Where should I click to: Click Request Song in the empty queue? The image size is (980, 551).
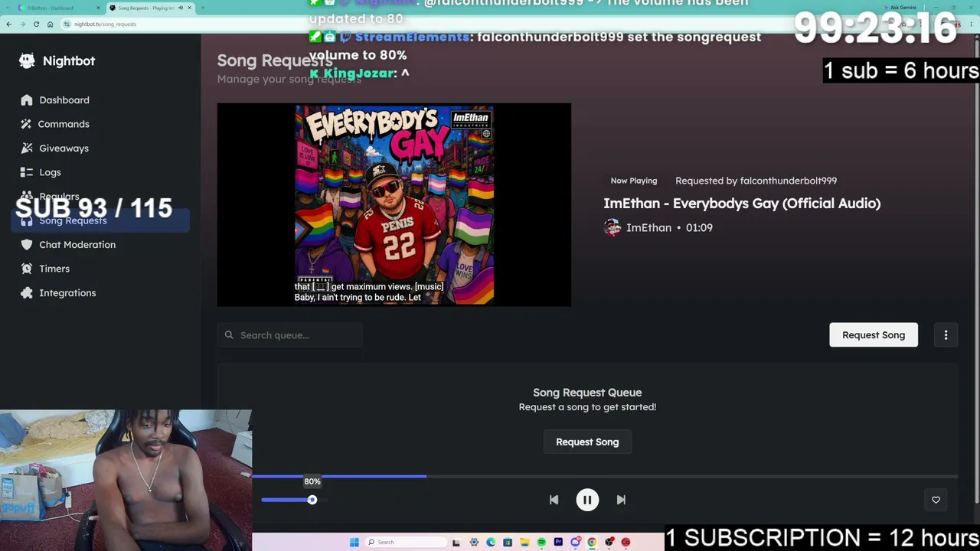pos(587,442)
